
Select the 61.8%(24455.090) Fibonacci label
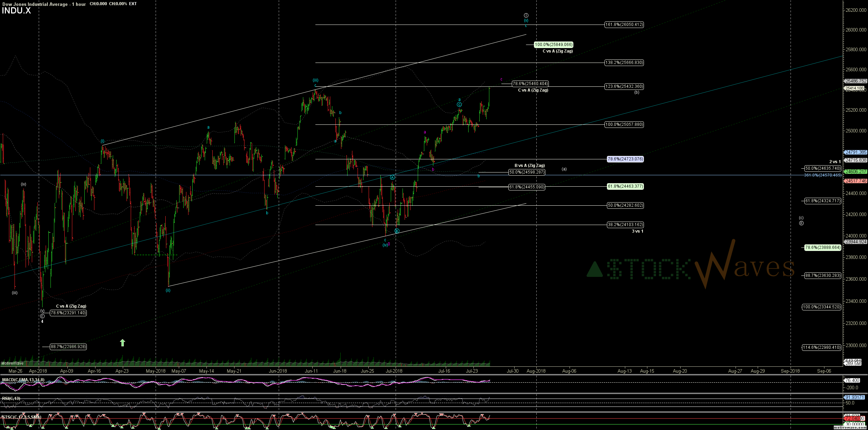point(527,187)
